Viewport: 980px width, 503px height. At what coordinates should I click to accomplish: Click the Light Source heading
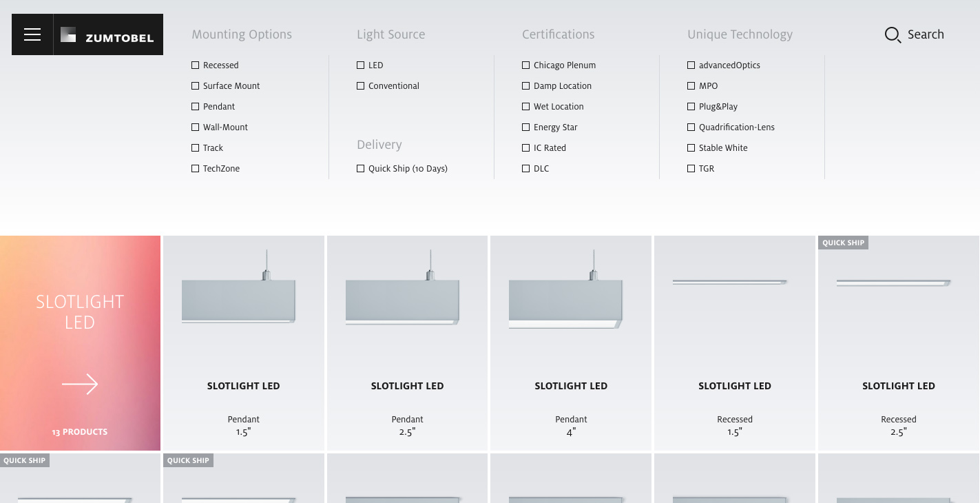click(x=391, y=34)
